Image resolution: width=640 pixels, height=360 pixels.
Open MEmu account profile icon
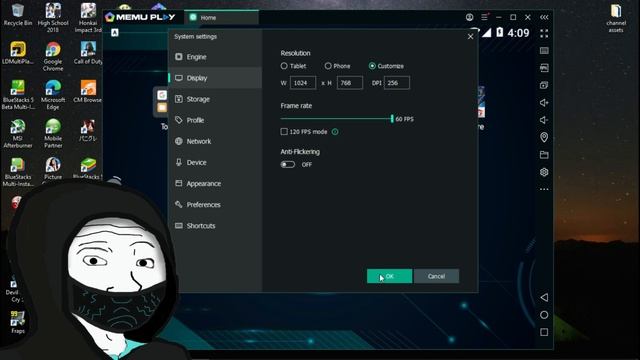coord(469,17)
